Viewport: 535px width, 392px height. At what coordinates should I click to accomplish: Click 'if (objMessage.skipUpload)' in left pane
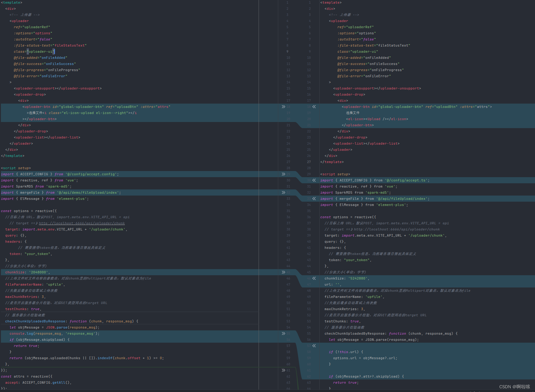point(40,340)
